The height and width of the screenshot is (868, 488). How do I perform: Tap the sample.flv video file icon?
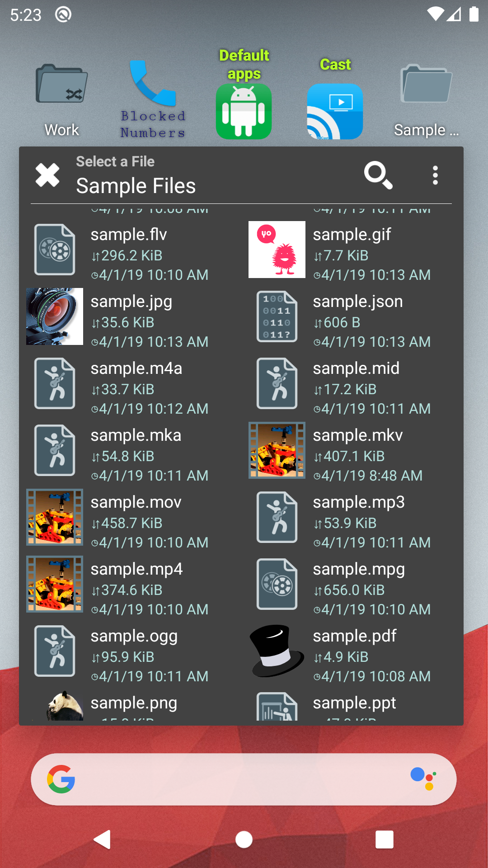55,250
